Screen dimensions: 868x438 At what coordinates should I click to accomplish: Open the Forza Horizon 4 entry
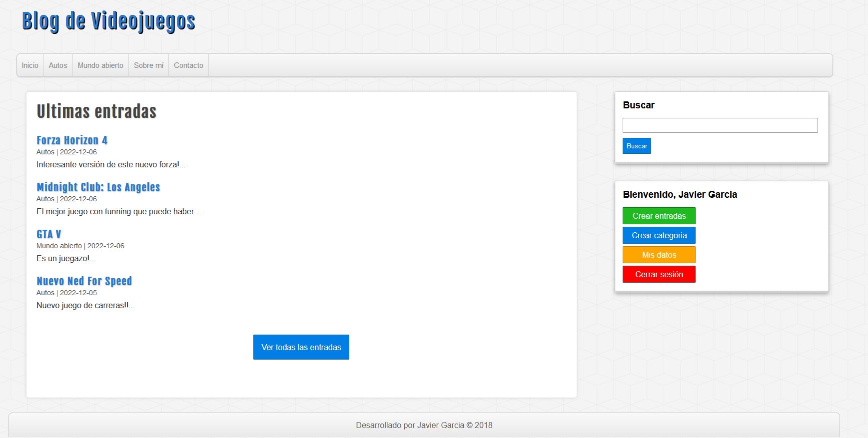(x=72, y=140)
